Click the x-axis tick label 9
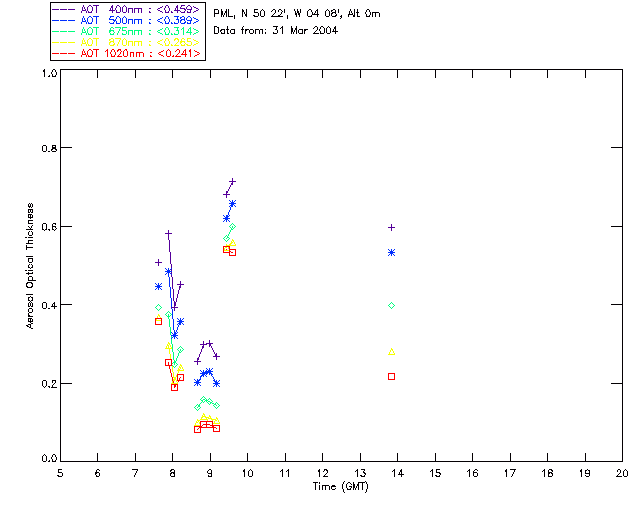This screenshot has height=512, width=640. pyautogui.click(x=210, y=473)
